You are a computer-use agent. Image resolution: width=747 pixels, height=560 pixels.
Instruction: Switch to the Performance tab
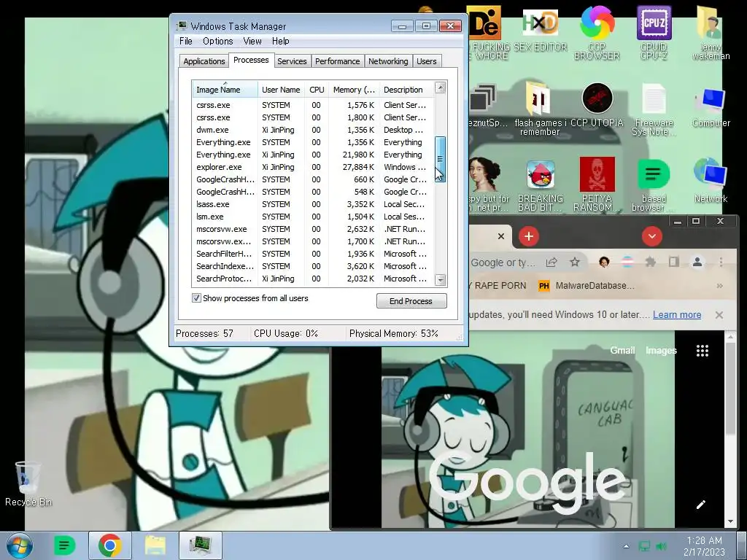click(x=337, y=61)
